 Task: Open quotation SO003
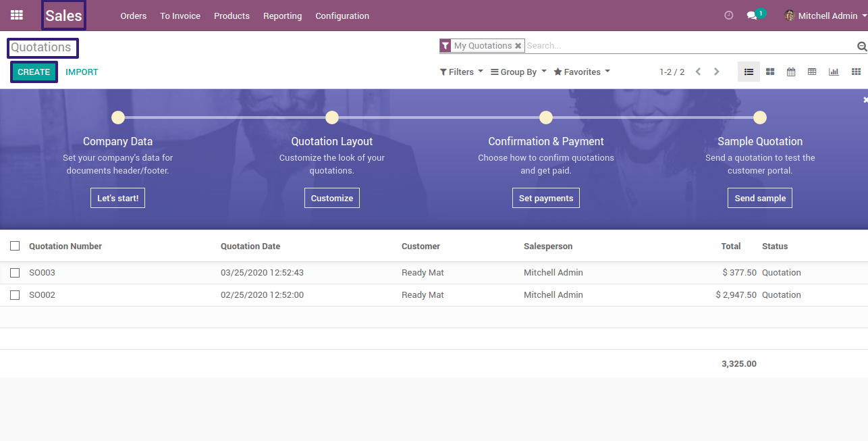42,273
